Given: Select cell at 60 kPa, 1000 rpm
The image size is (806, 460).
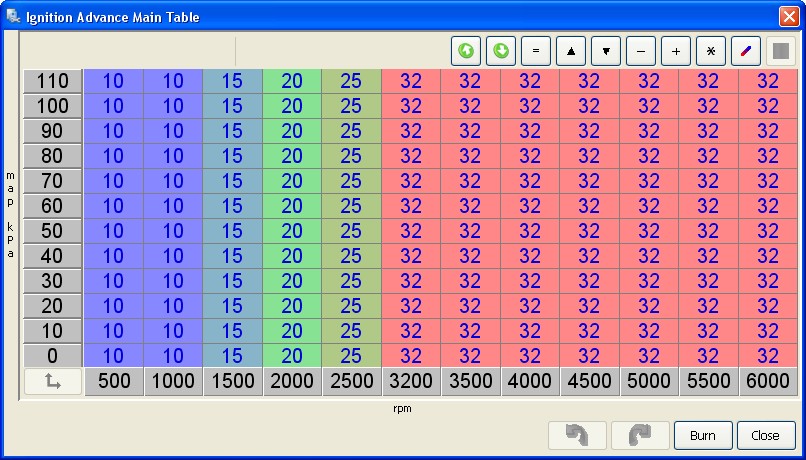Looking at the screenshot, I should point(173,206).
